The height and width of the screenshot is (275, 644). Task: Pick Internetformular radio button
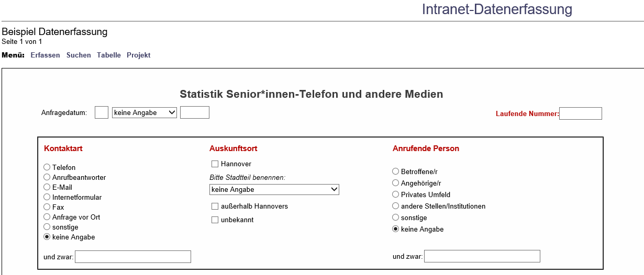(x=47, y=197)
